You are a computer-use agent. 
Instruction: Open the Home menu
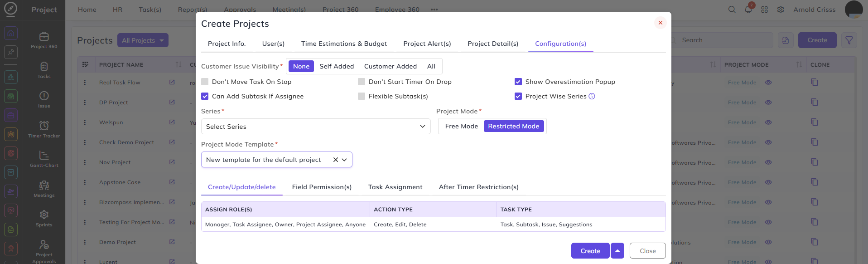[87, 10]
